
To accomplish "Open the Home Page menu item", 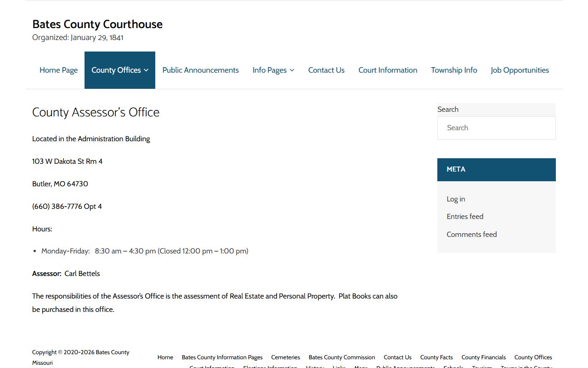I will (x=58, y=70).
